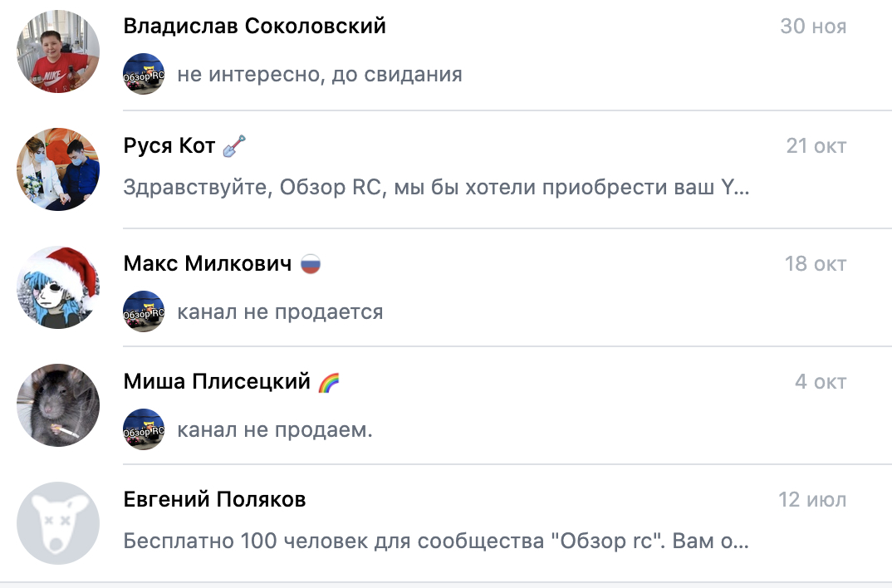The width and height of the screenshot is (892, 588).
Task: Click rainbow emoji next to Миша Плисецкий
Action: pyautogui.click(x=329, y=383)
